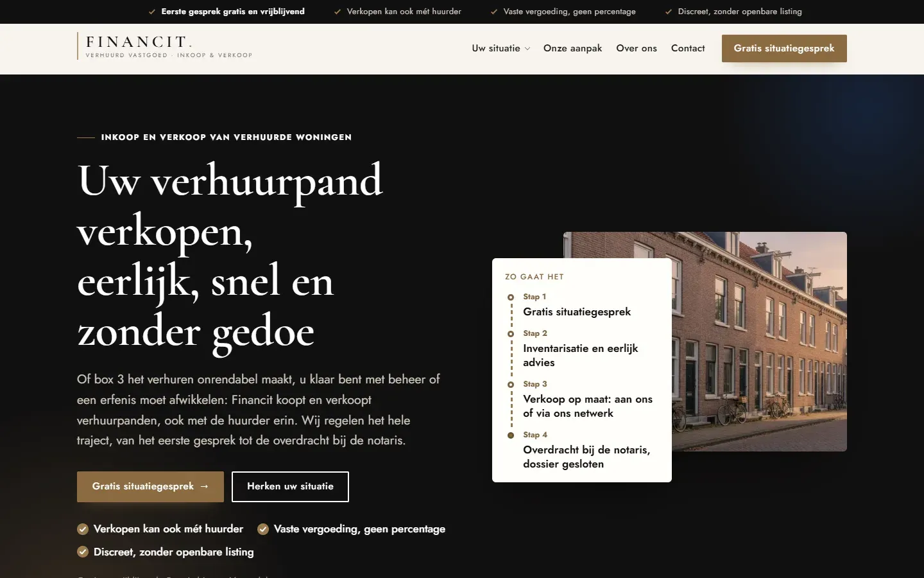This screenshot has width=924, height=578.
Task: Click the checkmark icon beside Discreet, zonder openbare listing in hero
Action: [x=83, y=552]
